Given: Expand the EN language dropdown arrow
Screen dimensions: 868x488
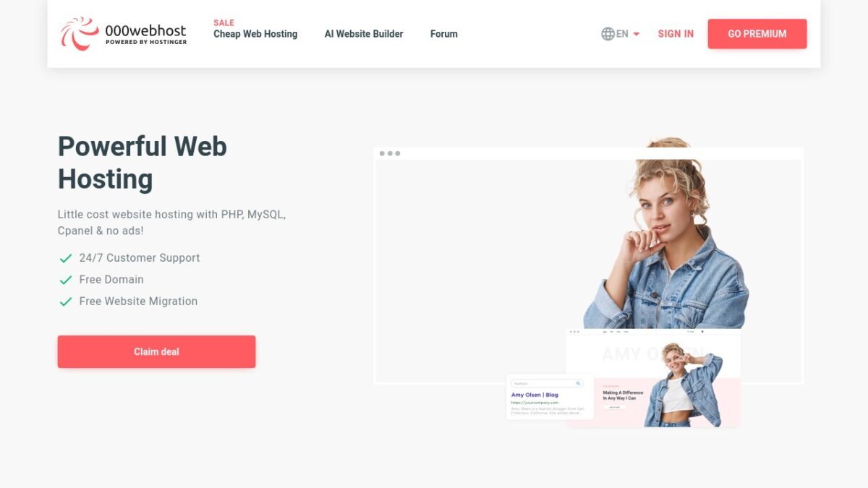Looking at the screenshot, I should [637, 34].
